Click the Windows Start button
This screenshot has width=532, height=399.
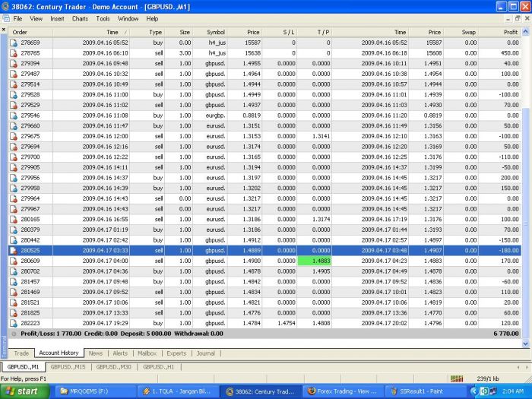tap(21, 391)
